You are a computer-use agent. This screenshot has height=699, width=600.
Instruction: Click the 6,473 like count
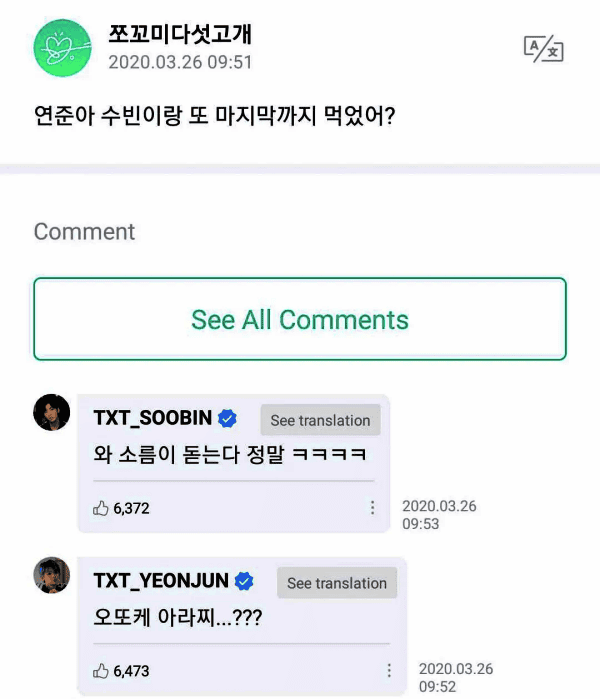pyautogui.click(x=131, y=670)
